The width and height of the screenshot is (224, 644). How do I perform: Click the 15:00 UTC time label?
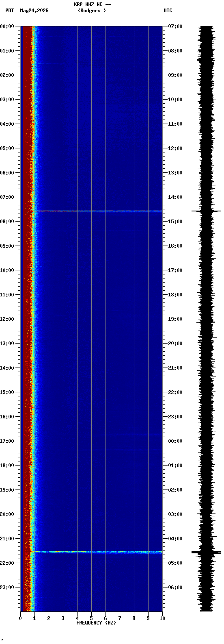[x=175, y=222]
